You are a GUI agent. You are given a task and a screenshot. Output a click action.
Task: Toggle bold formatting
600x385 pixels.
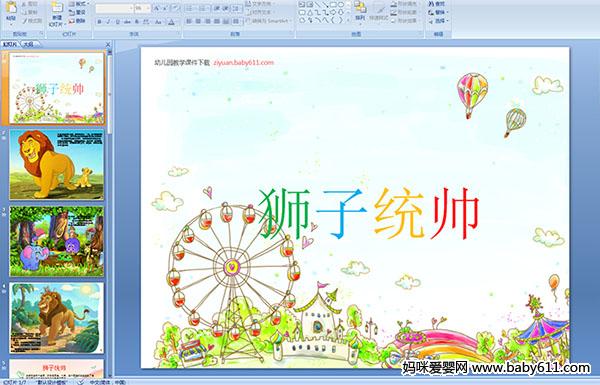click(100, 22)
